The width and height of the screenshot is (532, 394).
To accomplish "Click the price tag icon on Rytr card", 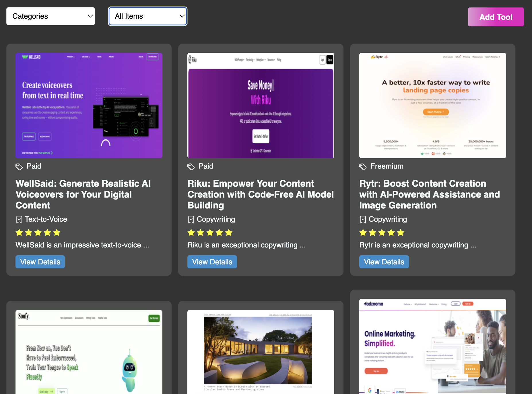I will click(x=363, y=167).
